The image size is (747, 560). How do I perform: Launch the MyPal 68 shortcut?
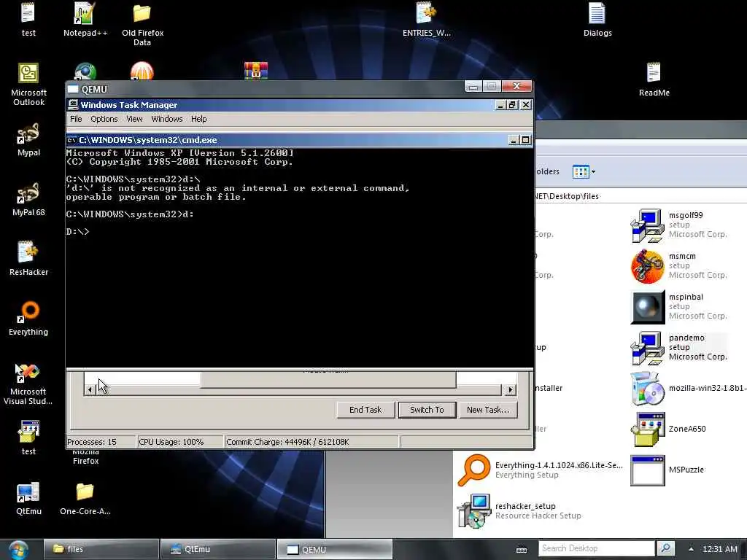(x=28, y=199)
